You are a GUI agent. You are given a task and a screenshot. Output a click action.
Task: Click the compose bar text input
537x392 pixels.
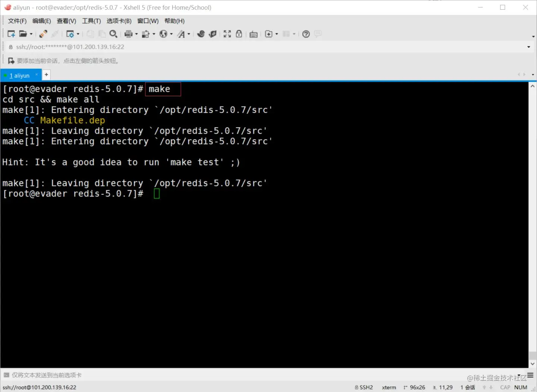pyautogui.click(x=261, y=375)
